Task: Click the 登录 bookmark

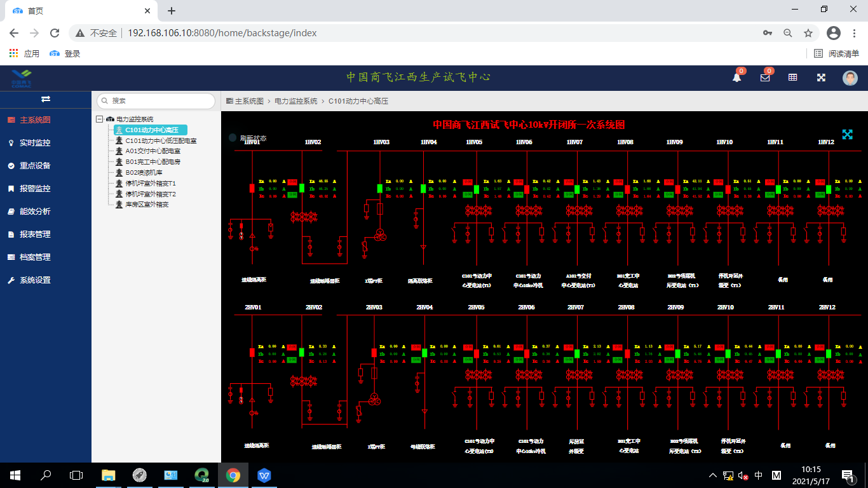Action: click(x=65, y=54)
